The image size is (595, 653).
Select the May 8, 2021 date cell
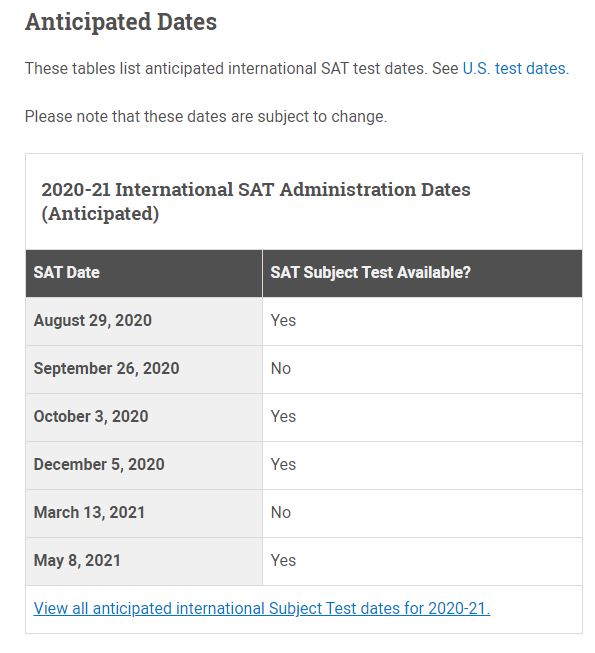click(144, 561)
